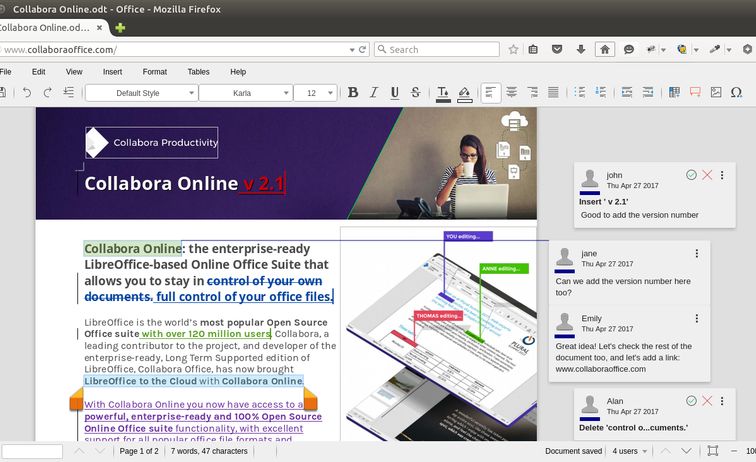756x462 pixels.
Task: Accept Alan's tracked deletion
Action: [691, 401]
